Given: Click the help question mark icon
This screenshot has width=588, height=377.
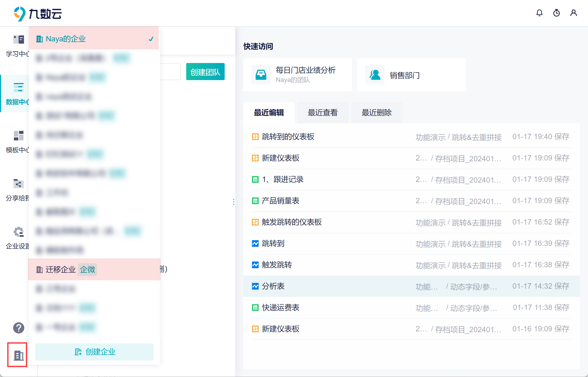Looking at the screenshot, I should [x=18, y=328].
